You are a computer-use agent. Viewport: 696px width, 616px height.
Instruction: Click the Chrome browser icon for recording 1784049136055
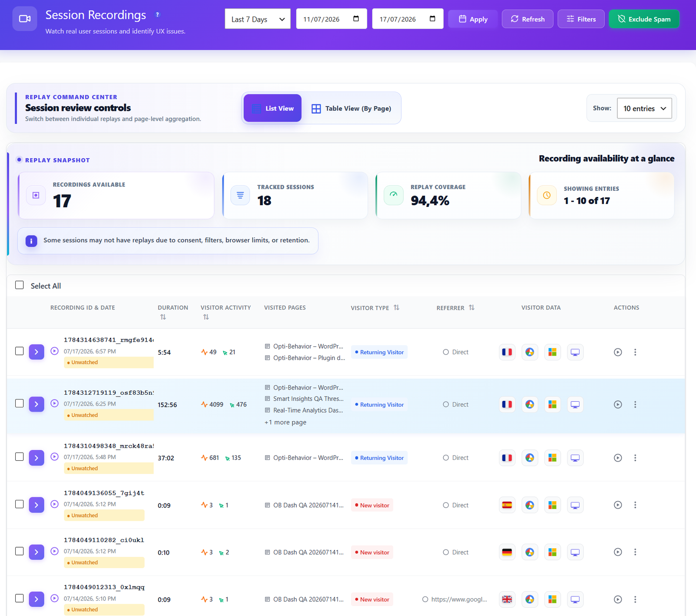click(x=530, y=505)
